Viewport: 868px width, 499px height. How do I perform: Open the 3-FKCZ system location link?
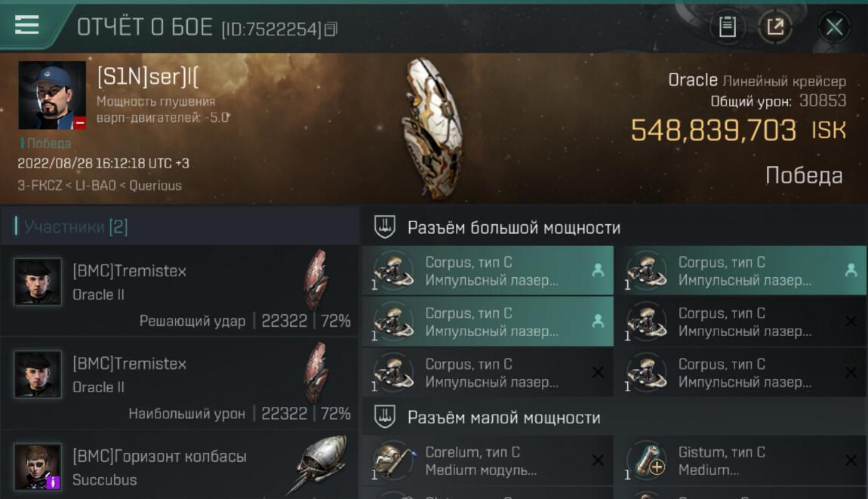coord(40,186)
